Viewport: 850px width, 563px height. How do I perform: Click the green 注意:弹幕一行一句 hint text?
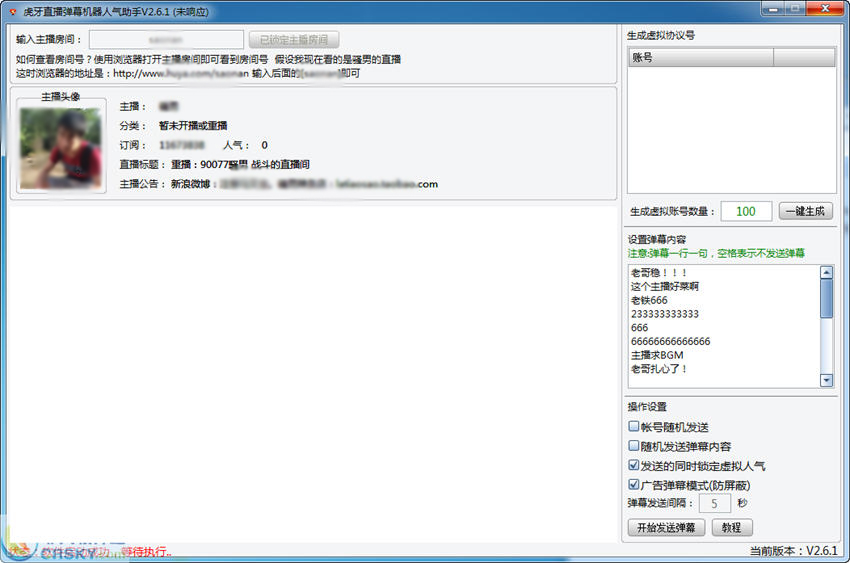pos(716,253)
